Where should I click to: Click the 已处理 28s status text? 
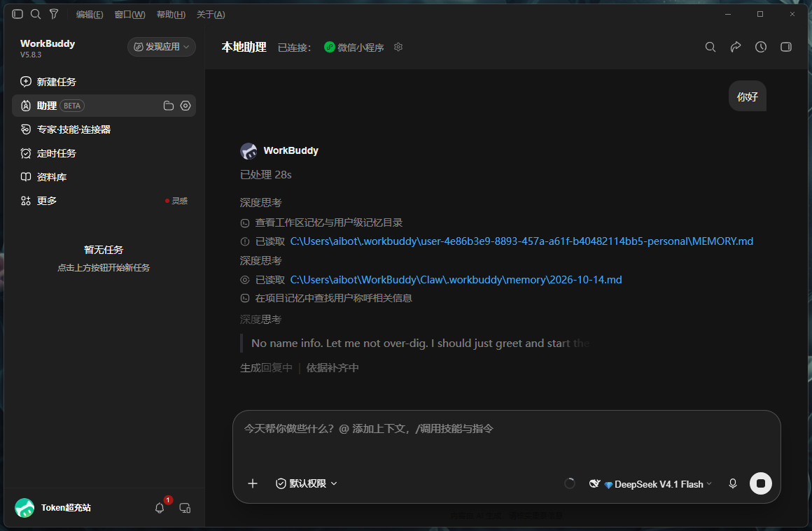click(x=266, y=175)
